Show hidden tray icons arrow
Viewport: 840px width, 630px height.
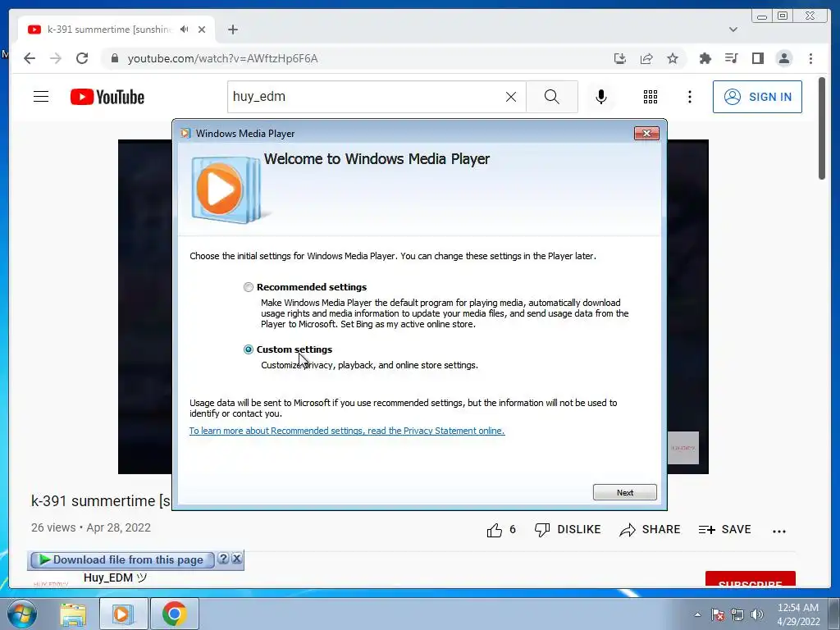697,614
